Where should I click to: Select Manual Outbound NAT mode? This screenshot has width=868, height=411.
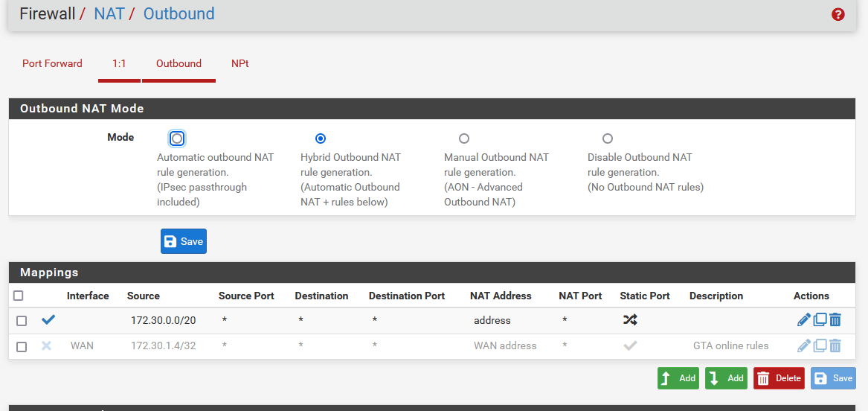click(x=464, y=138)
